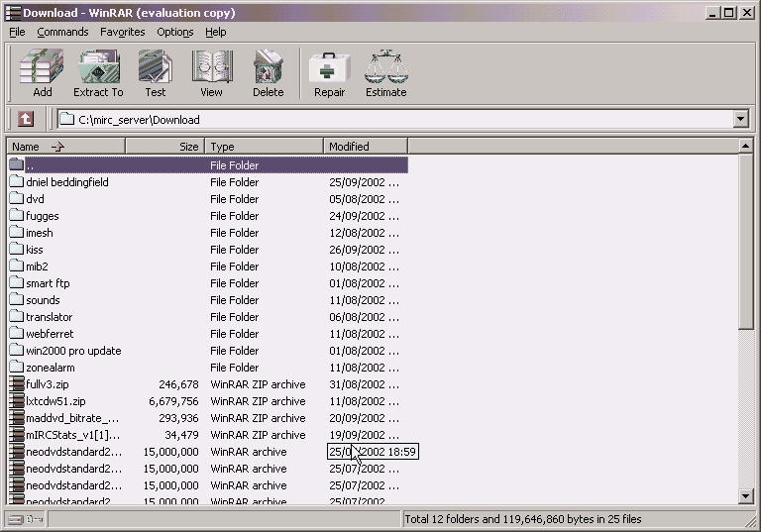
Task: Select the win2000 pro update folder
Action: pos(73,351)
